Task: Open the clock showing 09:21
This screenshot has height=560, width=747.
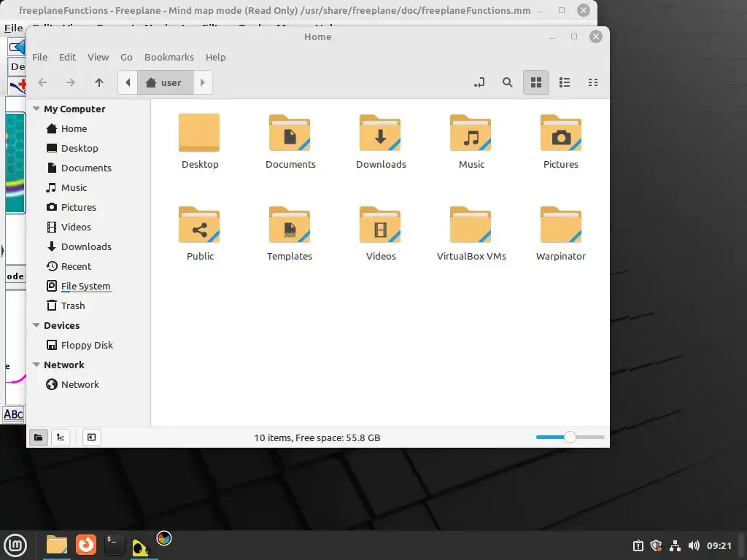Action: (719, 545)
